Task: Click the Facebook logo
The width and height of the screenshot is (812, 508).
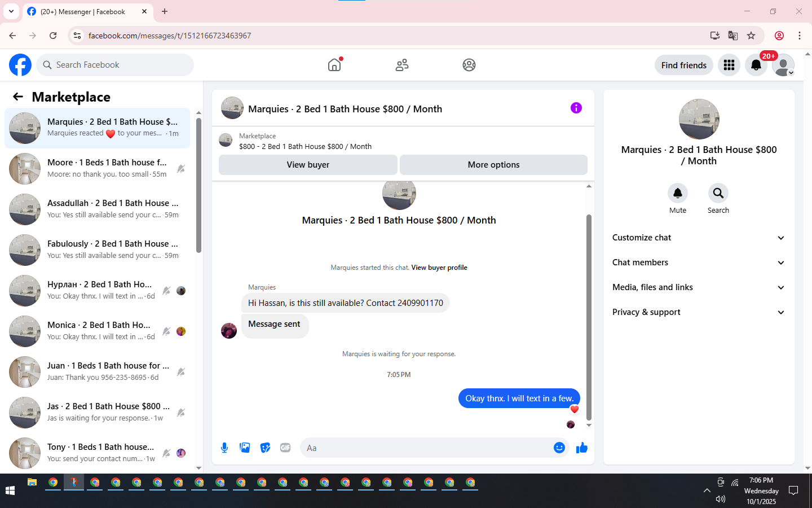Action: [x=20, y=65]
